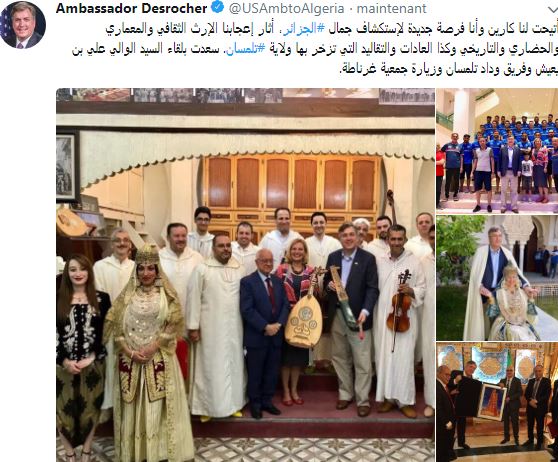Screen dimensions: 558x462
Task: Open the framed painting presentation photo
Action: (x=497, y=403)
